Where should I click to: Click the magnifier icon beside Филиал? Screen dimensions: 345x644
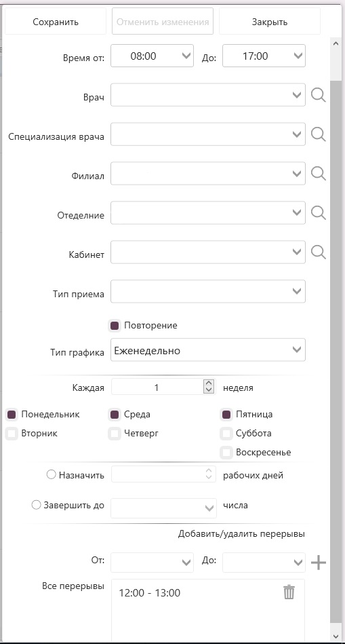pyautogui.click(x=318, y=173)
